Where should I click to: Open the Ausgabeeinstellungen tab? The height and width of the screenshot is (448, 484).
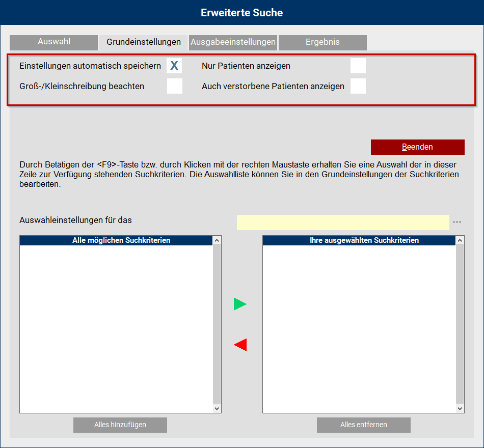(233, 43)
